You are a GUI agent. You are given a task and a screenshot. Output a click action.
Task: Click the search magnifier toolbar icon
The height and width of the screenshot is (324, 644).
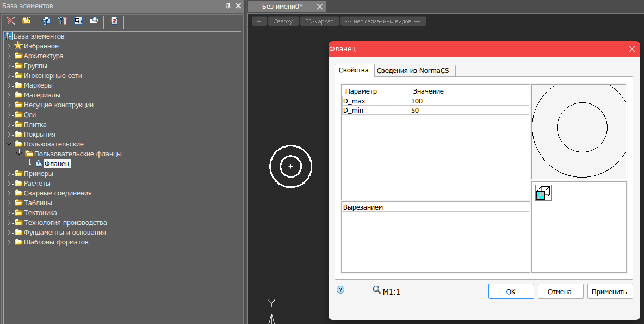(94, 21)
